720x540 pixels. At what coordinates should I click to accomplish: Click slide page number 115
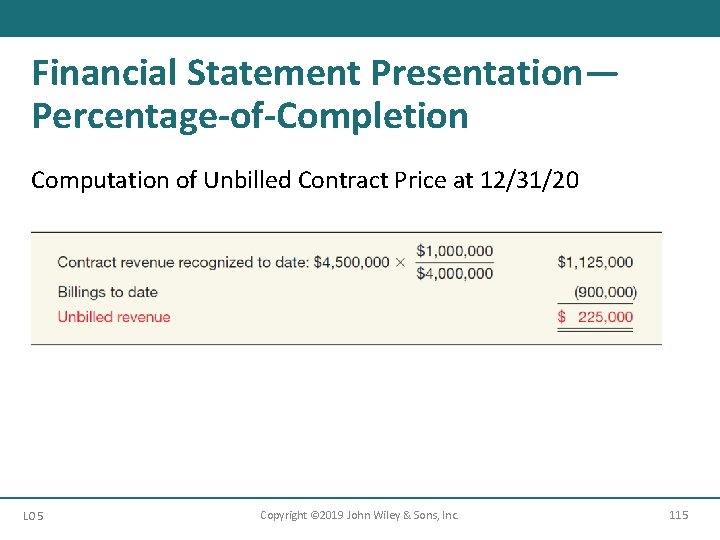678,515
